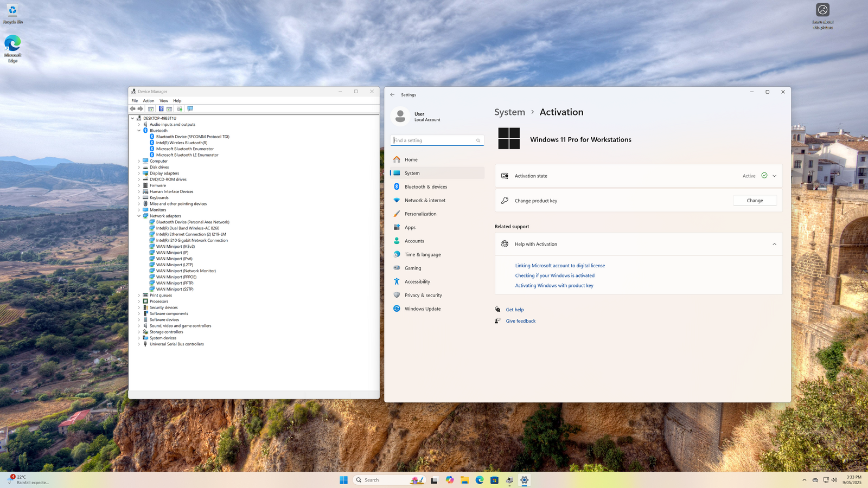The width and height of the screenshot is (868, 488).
Task: Open the File menu in Device Manager
Action: (135, 101)
